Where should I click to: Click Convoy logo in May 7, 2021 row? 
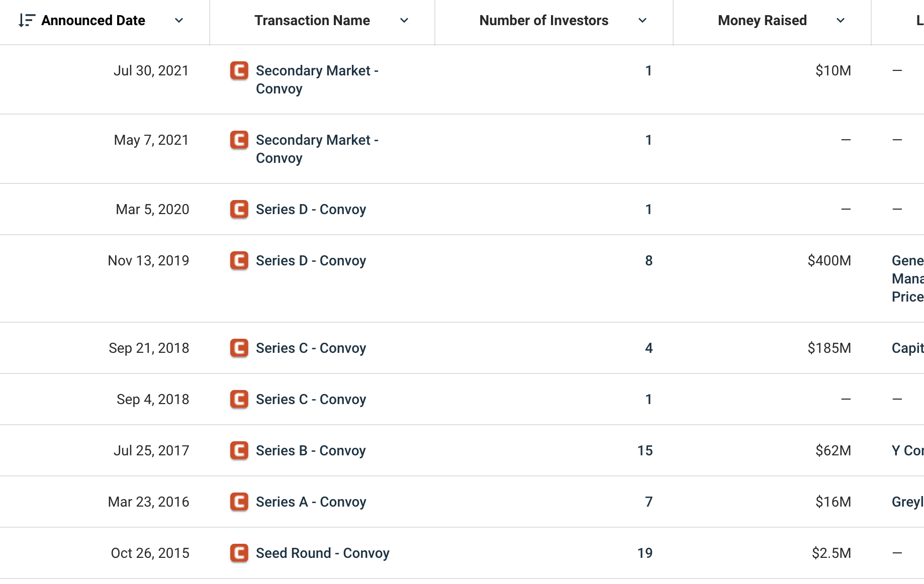[x=239, y=140]
